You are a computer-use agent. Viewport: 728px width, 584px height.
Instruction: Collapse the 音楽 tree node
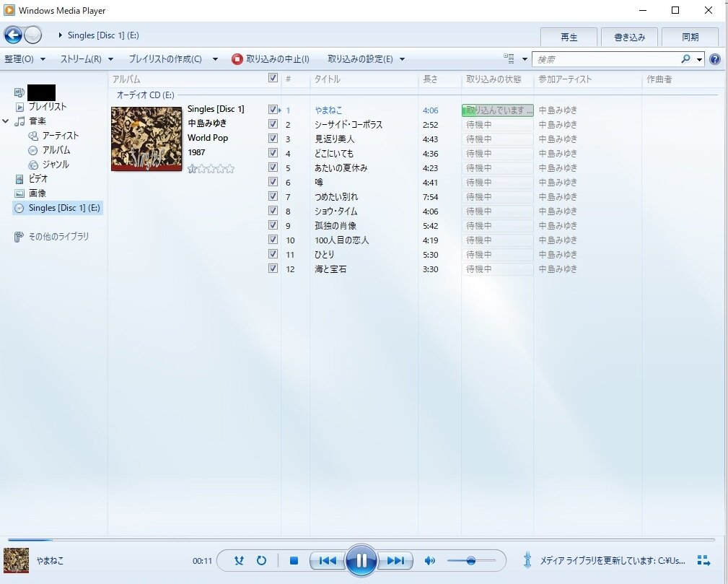tap(6, 121)
